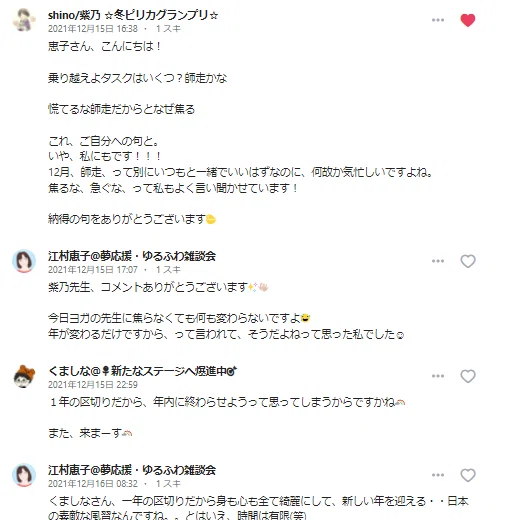Screen dimensions: 527x520
Task: Like くましな's comment with the heart icon
Action: tap(468, 376)
